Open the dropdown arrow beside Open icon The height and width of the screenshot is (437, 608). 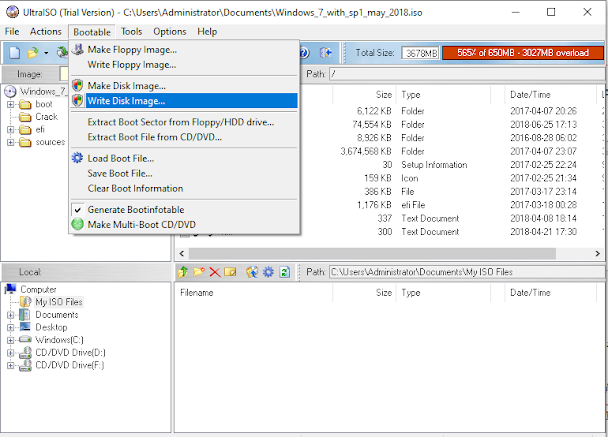pyautogui.click(x=46, y=53)
